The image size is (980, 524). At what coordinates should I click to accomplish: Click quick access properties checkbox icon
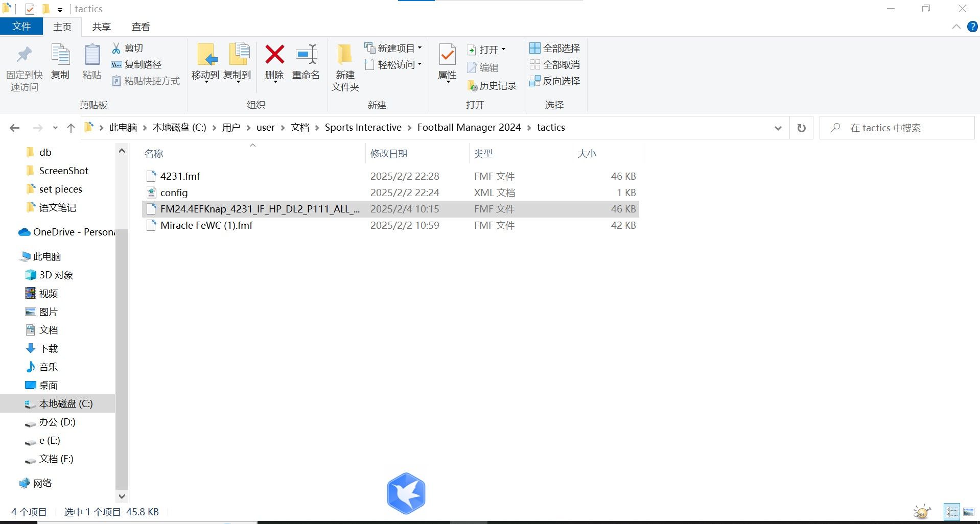pyautogui.click(x=30, y=9)
